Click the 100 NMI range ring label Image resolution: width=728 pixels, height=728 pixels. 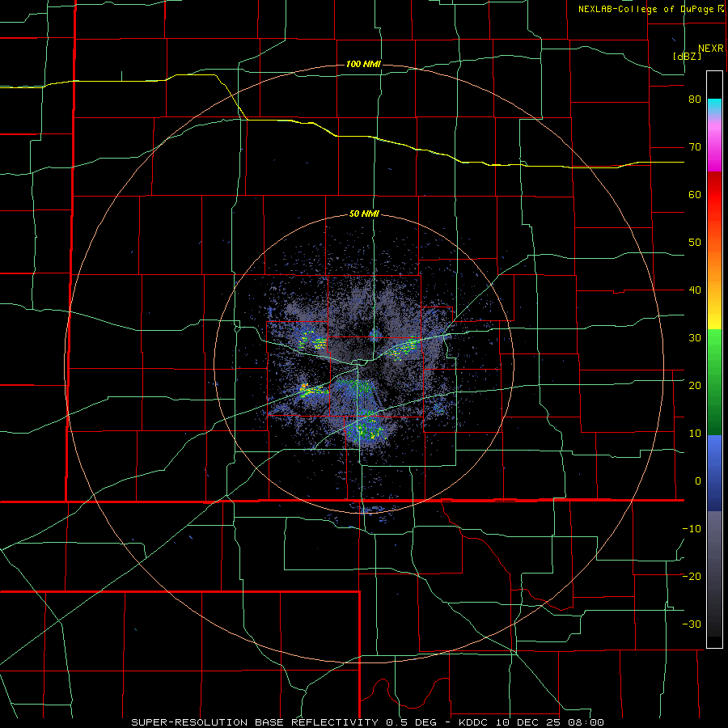[363, 64]
